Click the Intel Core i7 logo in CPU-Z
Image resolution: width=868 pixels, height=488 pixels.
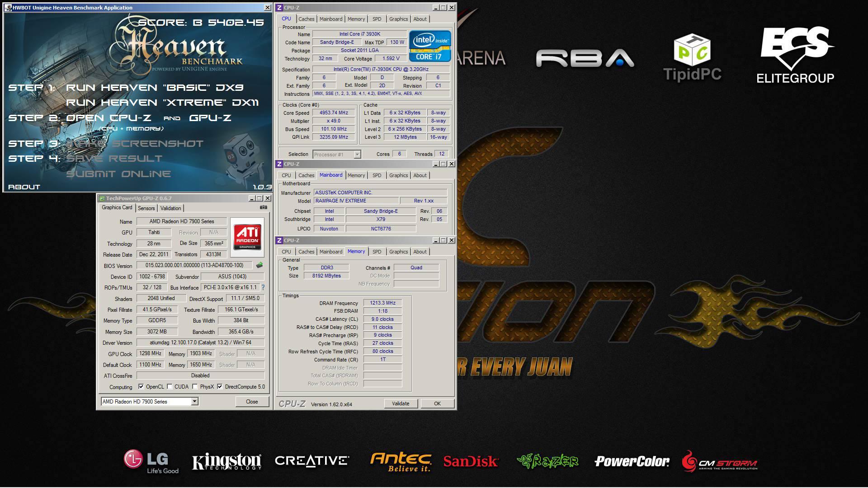pos(429,46)
